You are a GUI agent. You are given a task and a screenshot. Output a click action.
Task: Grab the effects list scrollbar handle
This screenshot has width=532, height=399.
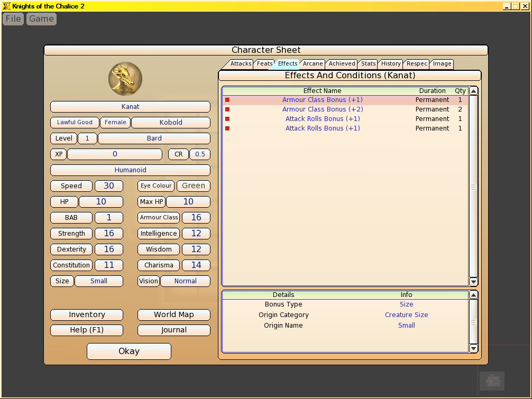473,187
